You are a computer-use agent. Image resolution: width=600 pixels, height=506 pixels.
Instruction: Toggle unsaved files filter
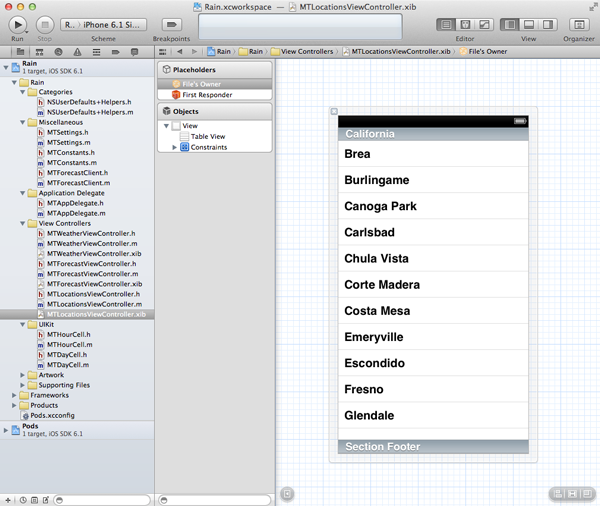46,500
